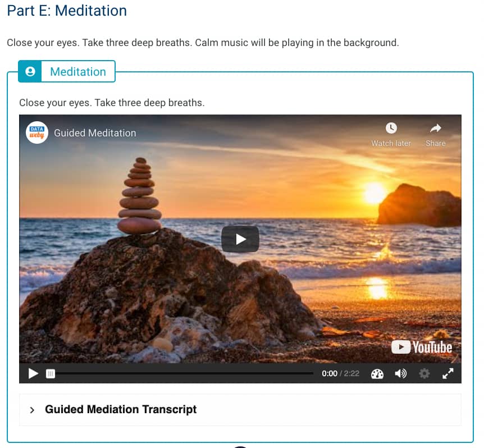Start playback with bottom-left play icon
484x448 pixels.
33,373
